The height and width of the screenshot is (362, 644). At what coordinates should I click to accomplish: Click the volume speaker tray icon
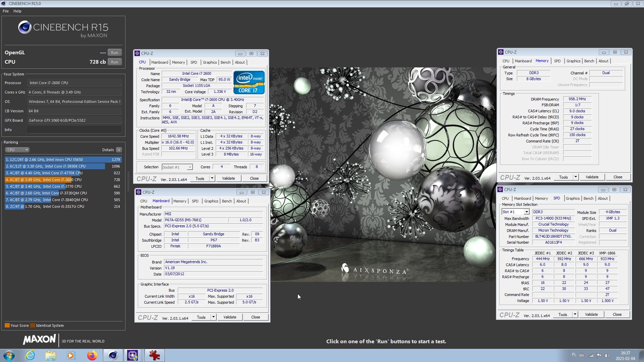[607, 356]
